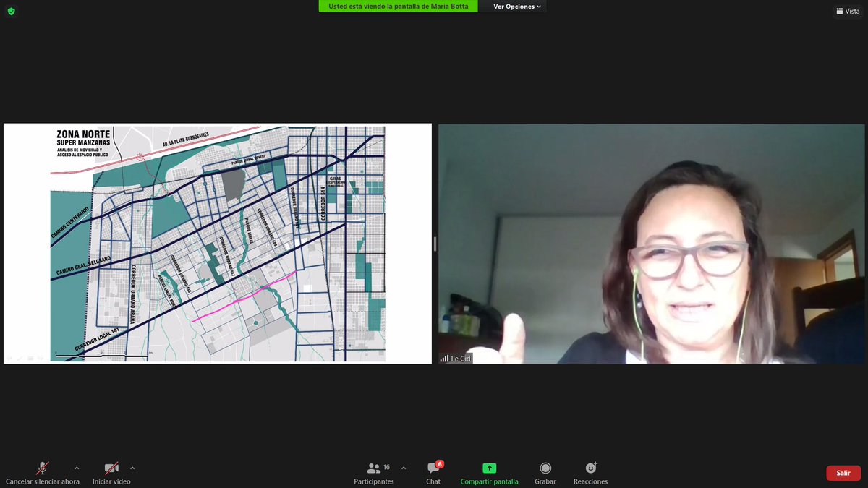Open the Reacciones menu
Image resolution: width=868 pixels, height=488 pixels.
pyautogui.click(x=591, y=472)
